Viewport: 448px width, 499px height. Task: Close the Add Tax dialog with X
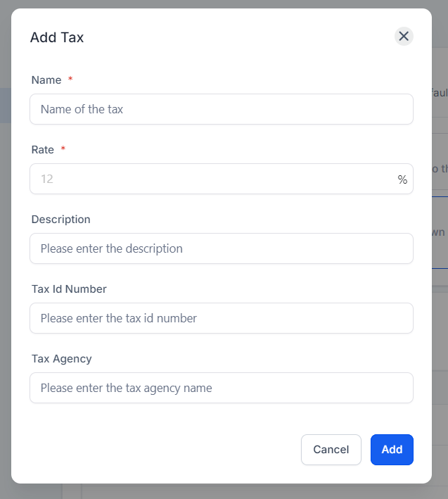click(x=404, y=37)
